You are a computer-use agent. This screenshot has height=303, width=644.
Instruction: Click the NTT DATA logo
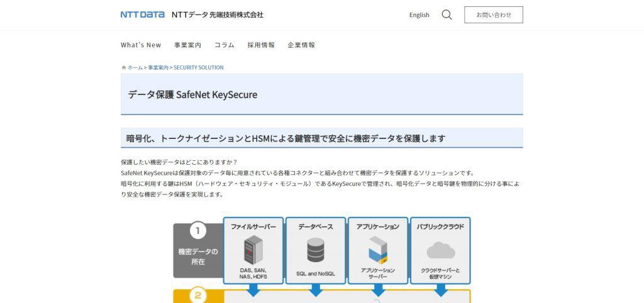(143, 15)
